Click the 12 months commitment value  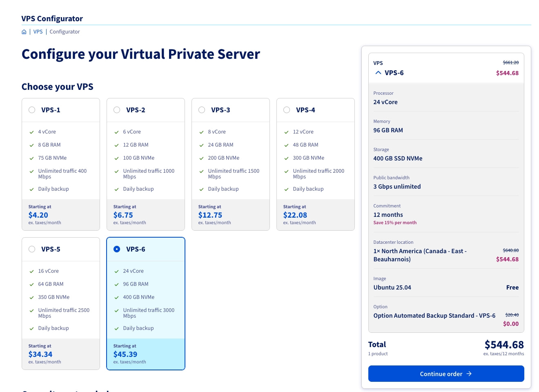click(388, 215)
